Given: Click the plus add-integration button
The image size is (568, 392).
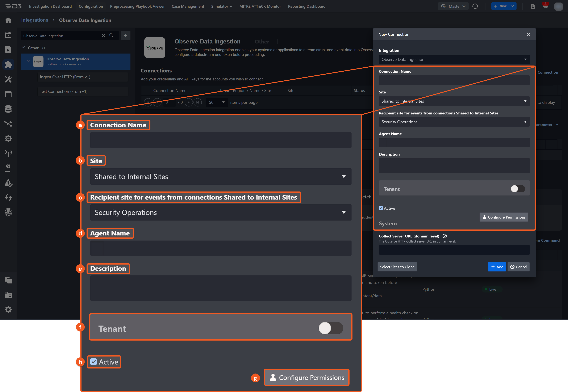Looking at the screenshot, I should (x=126, y=36).
